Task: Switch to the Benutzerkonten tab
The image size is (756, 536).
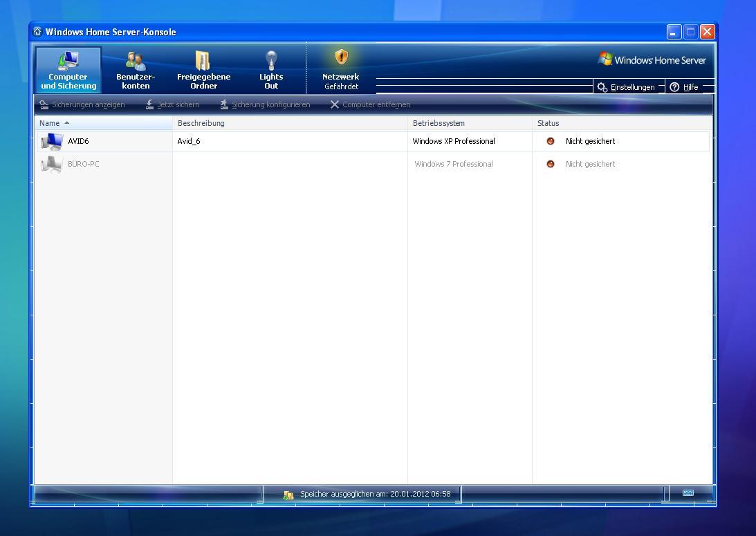Action: [136, 70]
